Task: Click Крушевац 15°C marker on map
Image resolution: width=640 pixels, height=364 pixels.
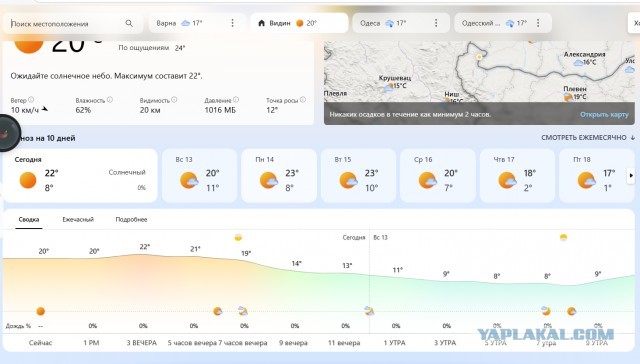Action: coord(394,82)
